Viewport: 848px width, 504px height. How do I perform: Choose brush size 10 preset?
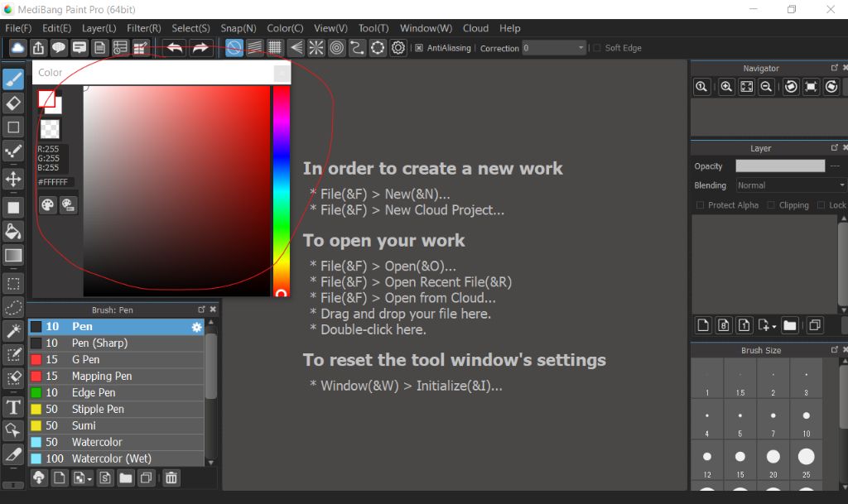click(x=806, y=420)
